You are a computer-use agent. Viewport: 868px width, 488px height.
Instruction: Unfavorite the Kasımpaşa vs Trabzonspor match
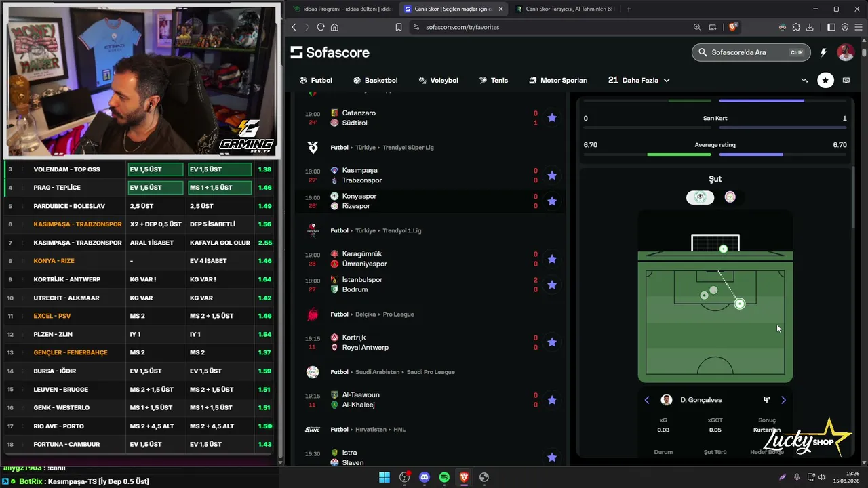552,176
